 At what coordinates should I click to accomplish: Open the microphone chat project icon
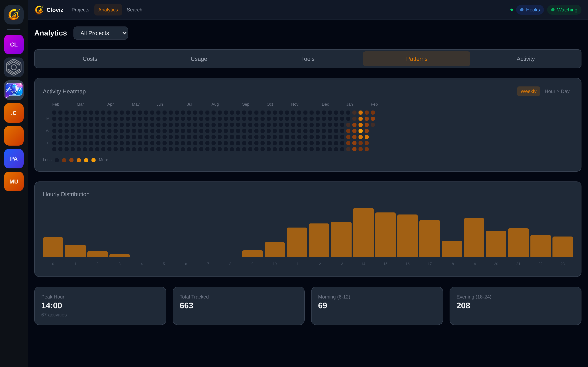(x=14, y=90)
